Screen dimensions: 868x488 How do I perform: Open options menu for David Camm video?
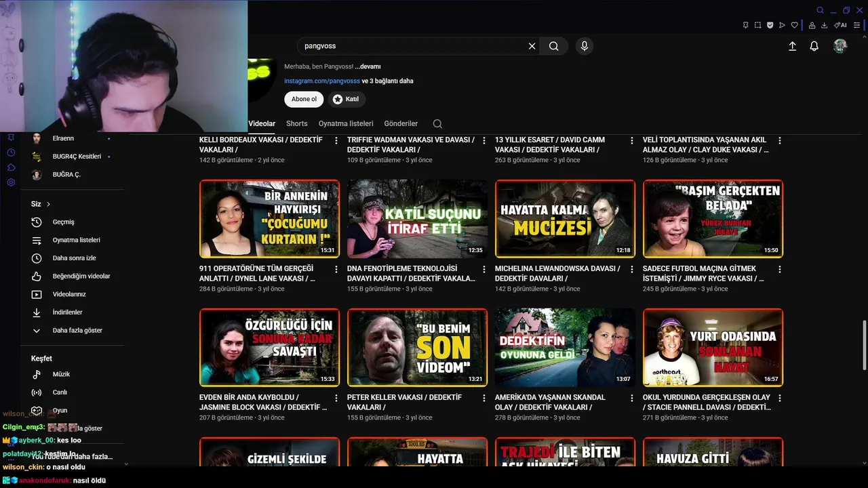[x=632, y=140]
